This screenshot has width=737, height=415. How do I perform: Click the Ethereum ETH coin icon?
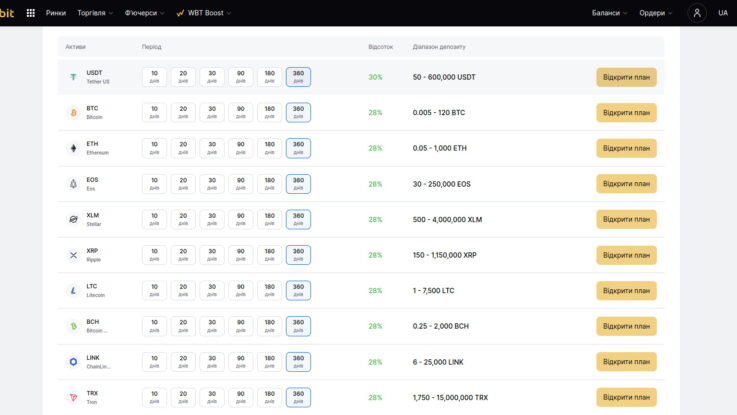73,148
